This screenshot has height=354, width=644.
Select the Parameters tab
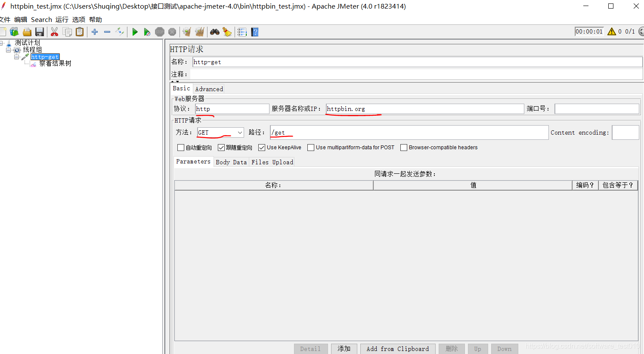tap(193, 161)
